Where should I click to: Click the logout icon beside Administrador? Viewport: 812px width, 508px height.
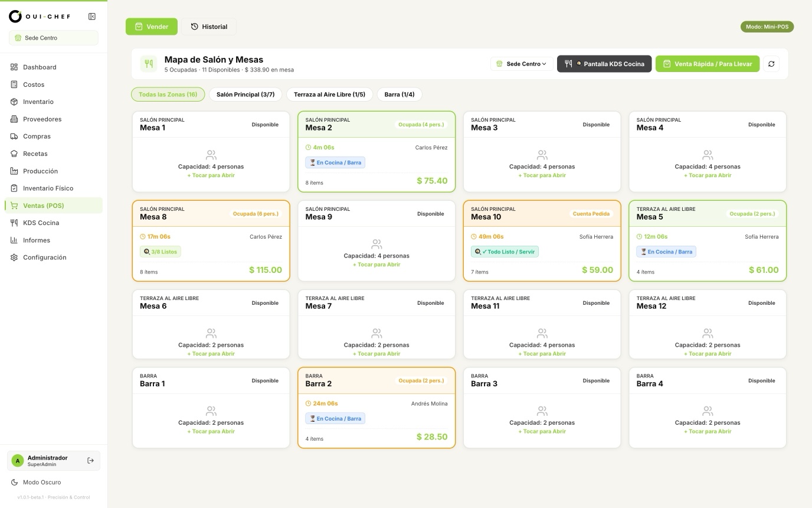point(90,461)
